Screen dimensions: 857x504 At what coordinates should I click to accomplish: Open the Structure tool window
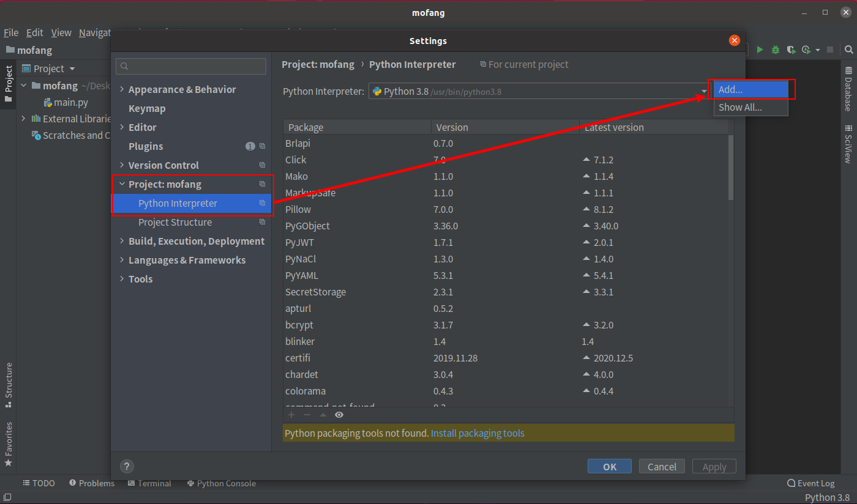9,385
